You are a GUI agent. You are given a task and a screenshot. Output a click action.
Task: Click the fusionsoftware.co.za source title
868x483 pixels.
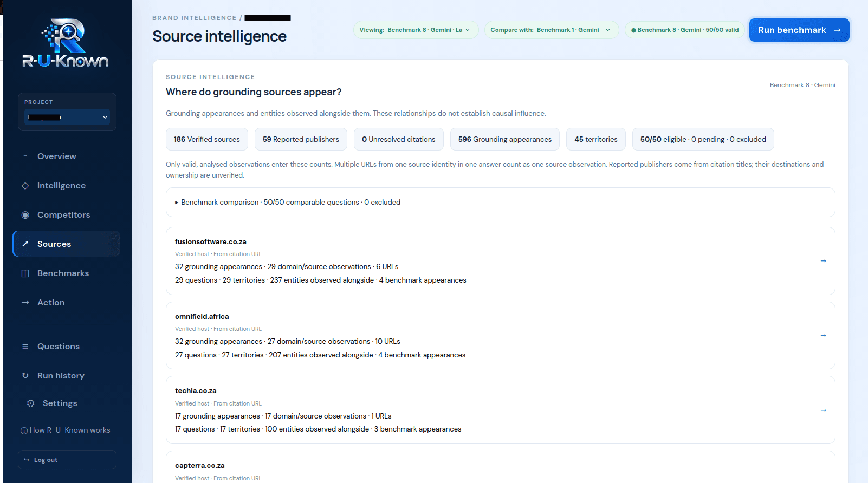[x=211, y=242]
